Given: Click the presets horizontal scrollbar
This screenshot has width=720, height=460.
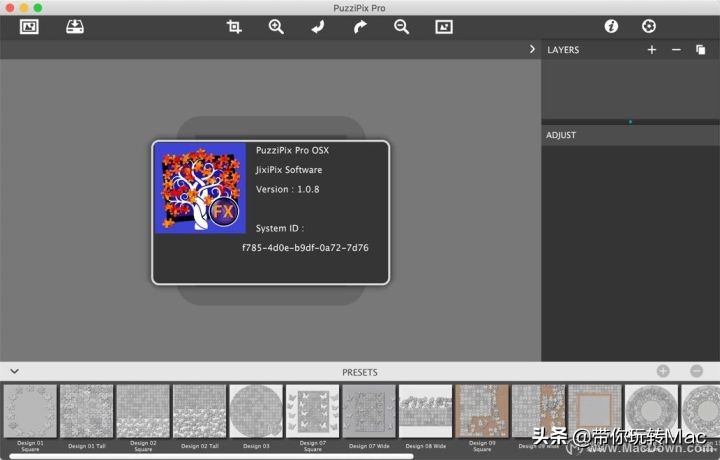Looking at the screenshot, I should click(211, 456).
